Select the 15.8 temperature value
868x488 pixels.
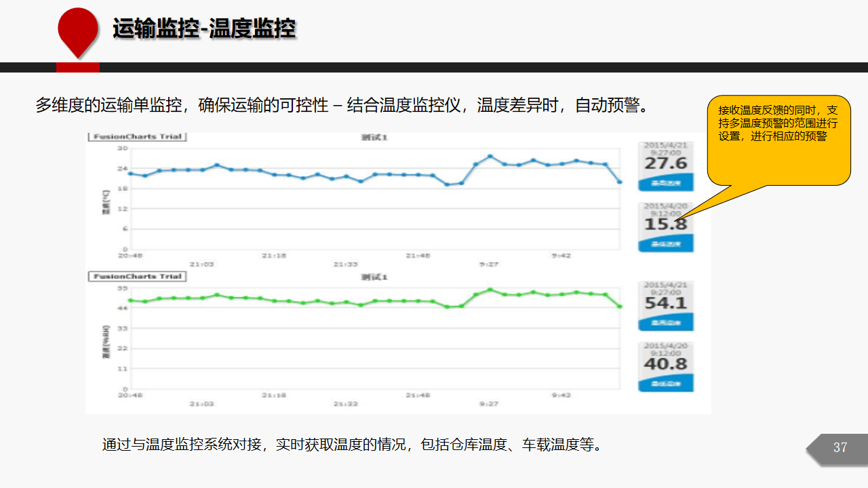tap(665, 224)
